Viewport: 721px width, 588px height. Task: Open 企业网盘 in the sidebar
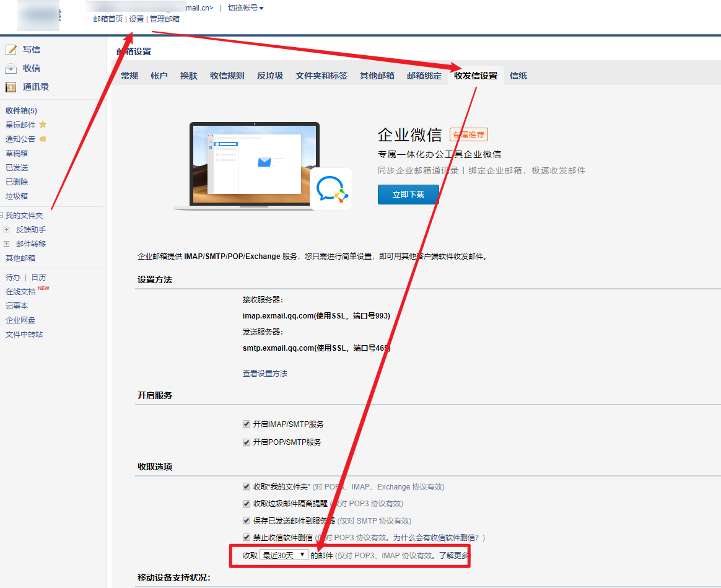[x=20, y=320]
